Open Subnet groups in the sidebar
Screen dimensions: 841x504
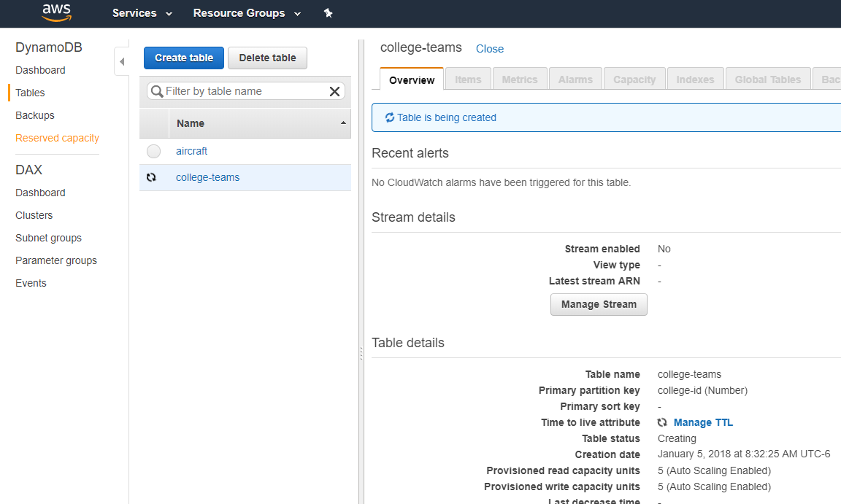[48, 238]
